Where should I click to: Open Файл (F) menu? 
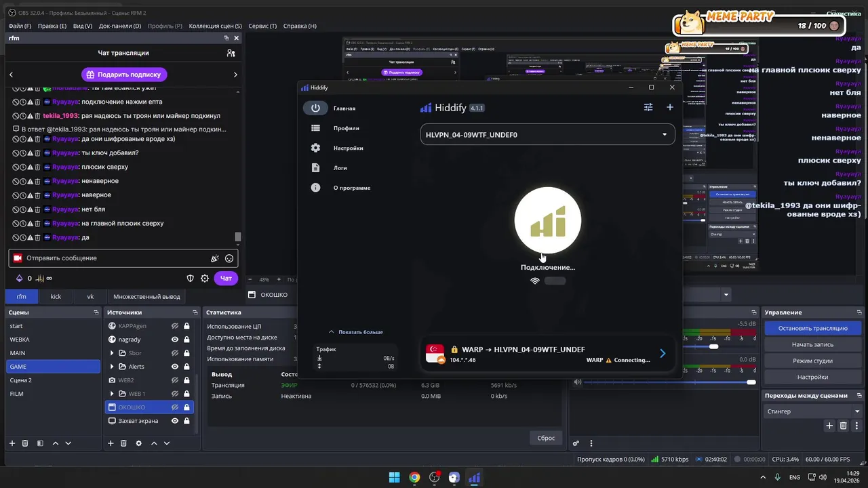click(20, 26)
